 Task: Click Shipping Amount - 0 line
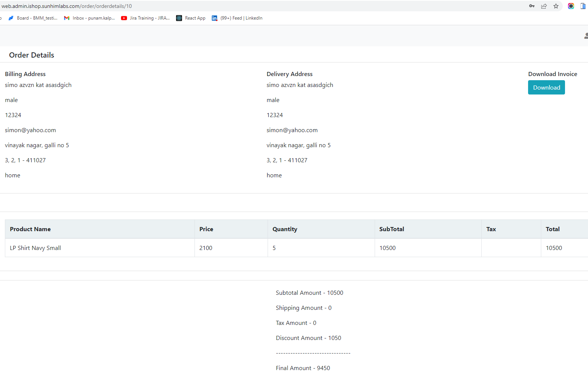pos(304,308)
